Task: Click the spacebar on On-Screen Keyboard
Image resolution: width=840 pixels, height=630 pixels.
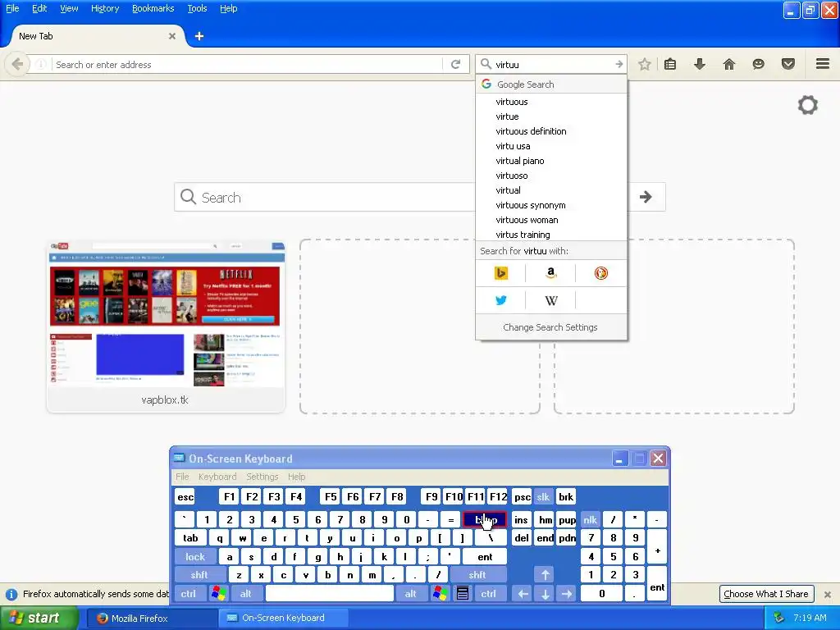Action: 330,594
